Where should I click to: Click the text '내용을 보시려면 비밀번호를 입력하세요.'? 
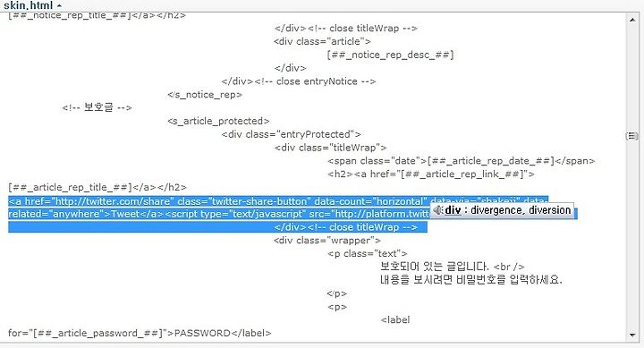click(x=471, y=280)
